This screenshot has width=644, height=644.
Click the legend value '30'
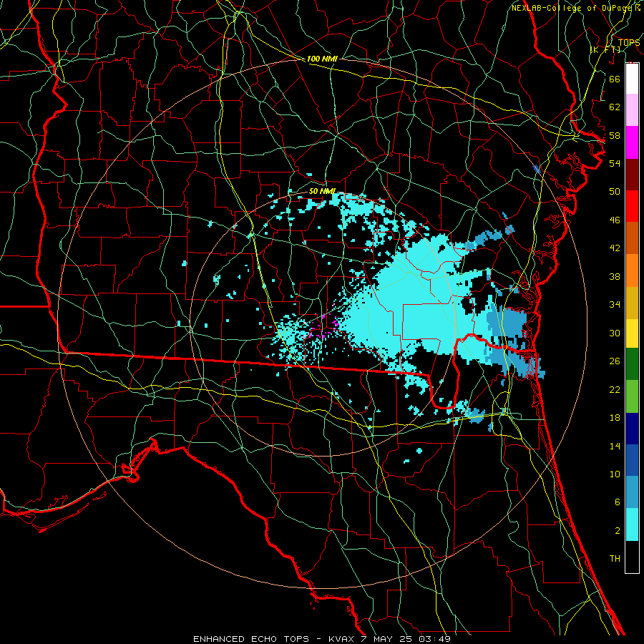pyautogui.click(x=615, y=333)
